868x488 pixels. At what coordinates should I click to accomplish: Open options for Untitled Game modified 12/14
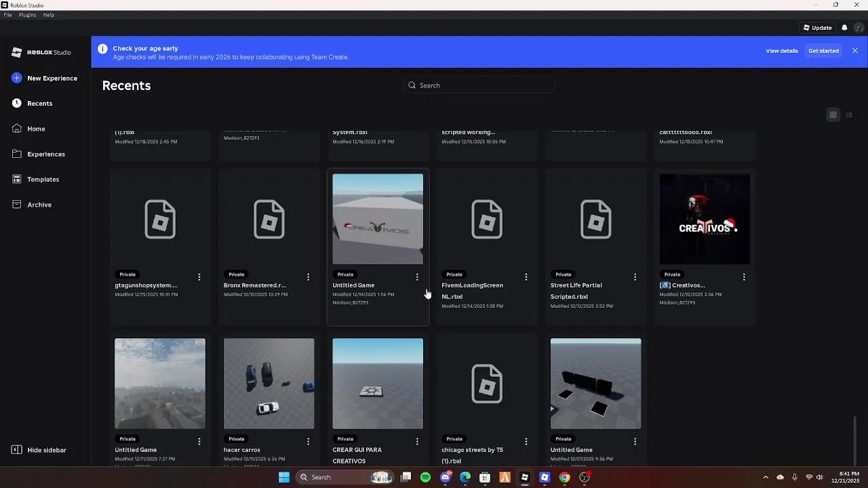pyautogui.click(x=417, y=277)
